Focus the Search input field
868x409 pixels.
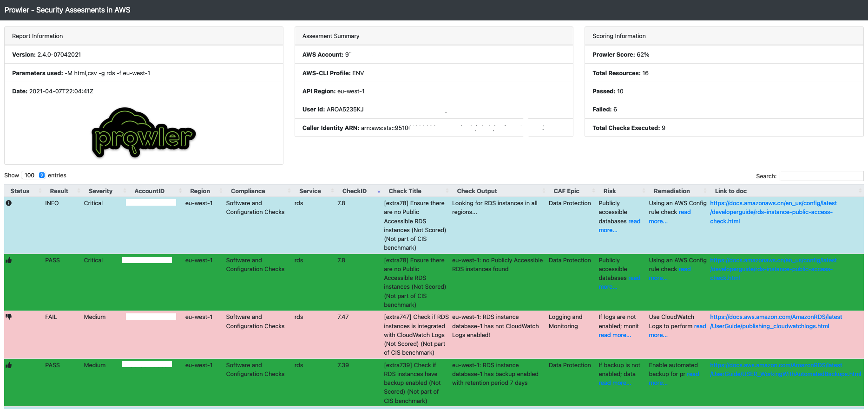821,176
